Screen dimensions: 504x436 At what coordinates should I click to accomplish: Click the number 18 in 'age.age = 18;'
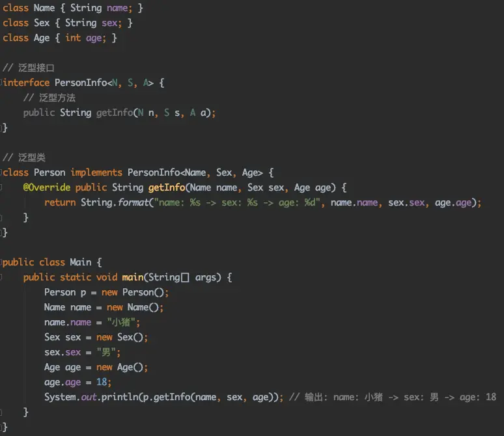click(102, 382)
